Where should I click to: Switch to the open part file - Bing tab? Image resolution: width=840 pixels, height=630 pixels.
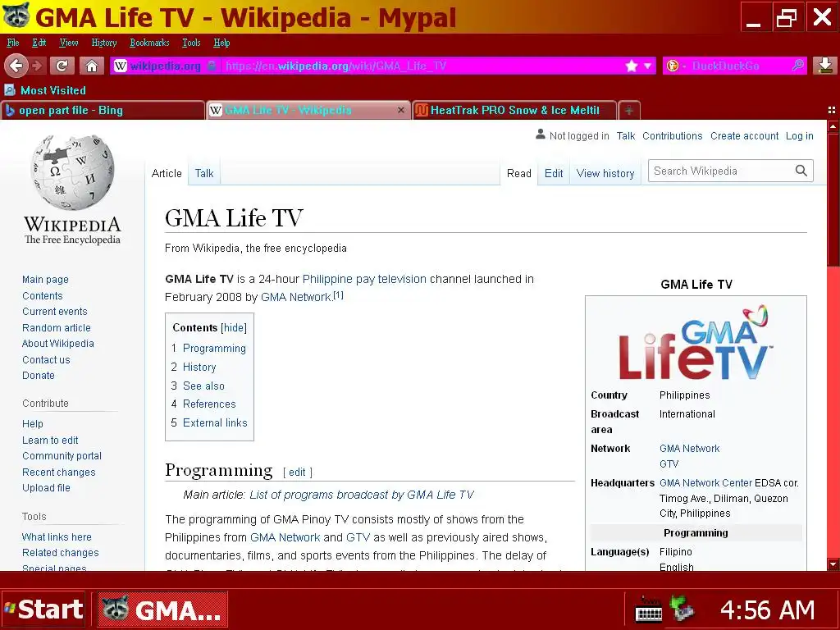coord(103,111)
